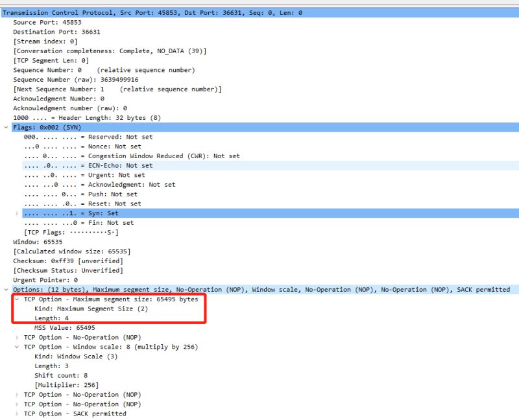This screenshot has height=420, width=519.
Task: Select the Length: 3 row
Action: [x=51, y=366]
